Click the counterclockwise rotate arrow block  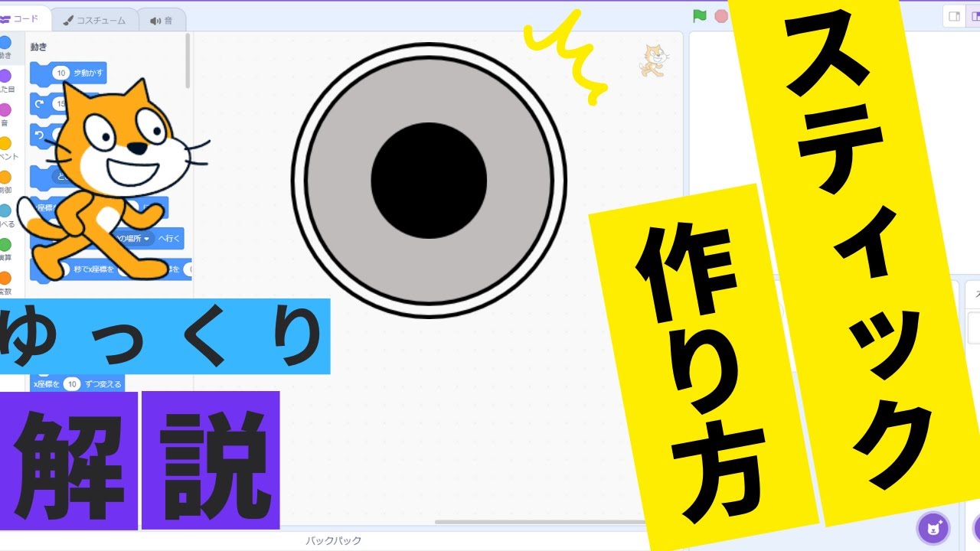pyautogui.click(x=40, y=135)
